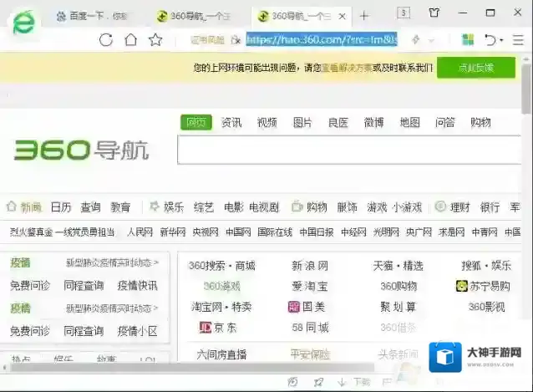Click the undo closed tab icon
This screenshot has height=392, width=533.
click(490, 40)
